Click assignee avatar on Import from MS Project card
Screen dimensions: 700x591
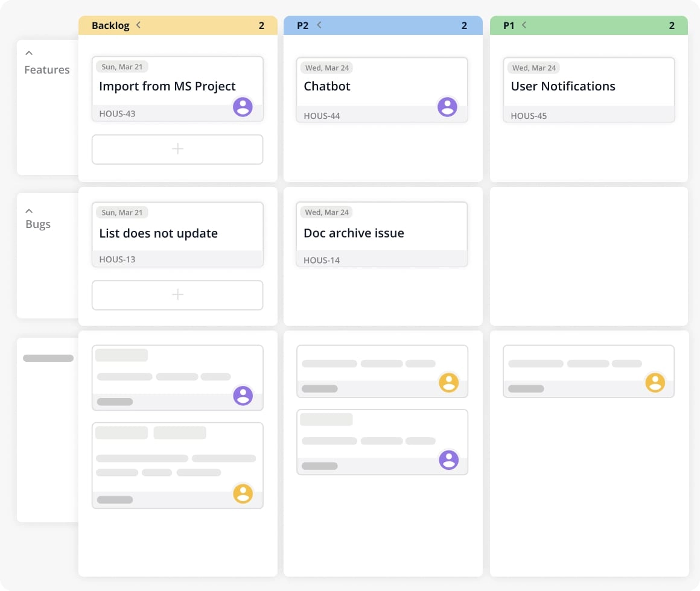pos(243,106)
